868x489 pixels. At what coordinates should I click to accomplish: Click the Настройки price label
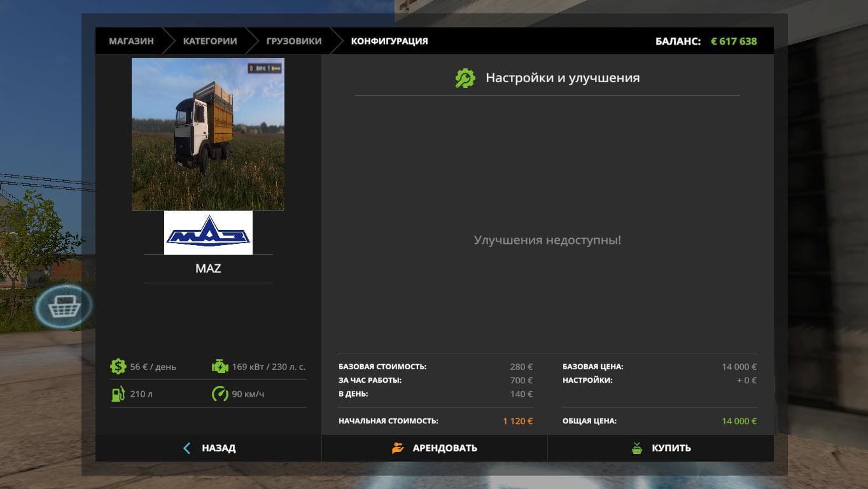pyautogui.click(x=587, y=380)
